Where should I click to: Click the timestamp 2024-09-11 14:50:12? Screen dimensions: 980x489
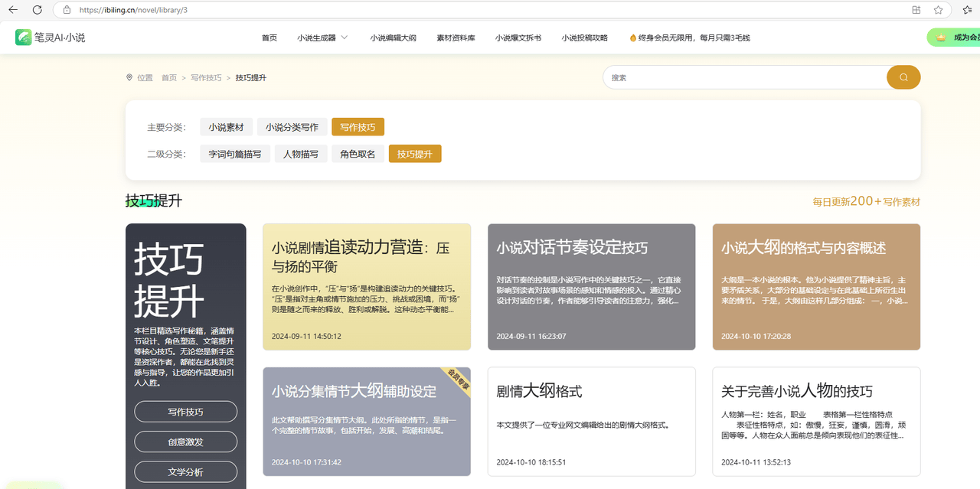click(x=306, y=336)
